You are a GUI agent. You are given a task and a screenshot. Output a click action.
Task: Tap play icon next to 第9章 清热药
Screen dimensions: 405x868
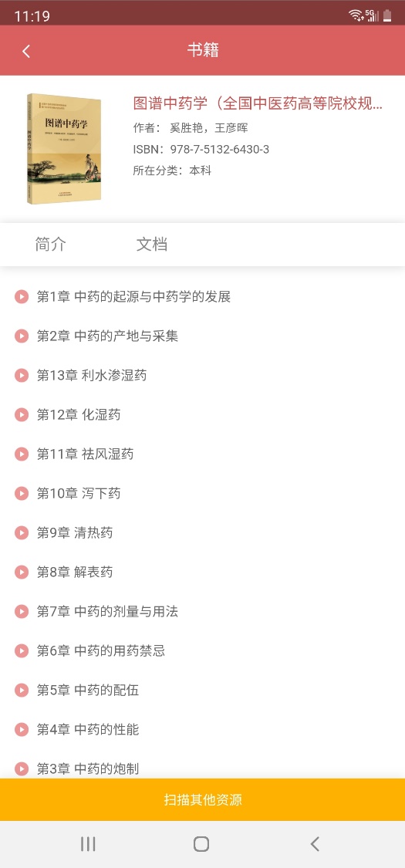pos(22,532)
